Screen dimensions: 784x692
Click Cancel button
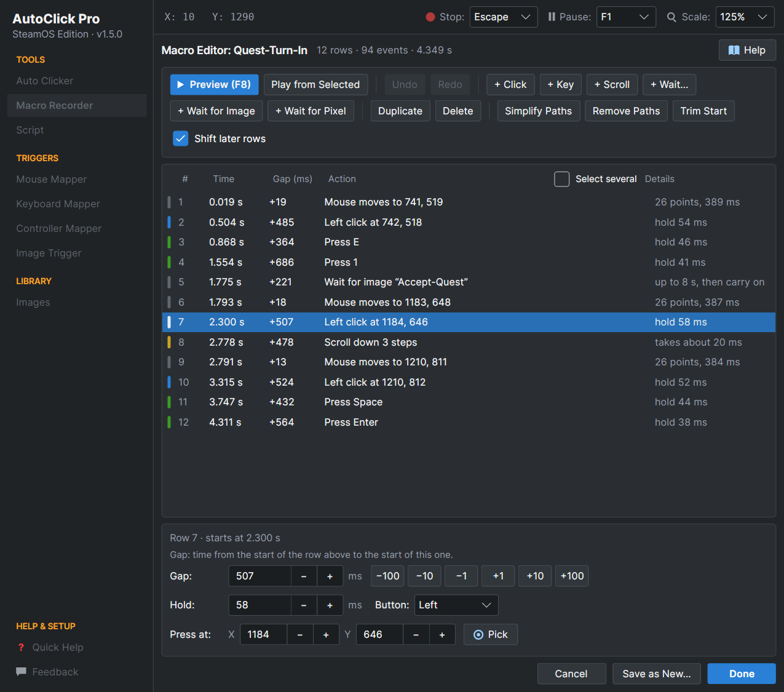[571, 674]
